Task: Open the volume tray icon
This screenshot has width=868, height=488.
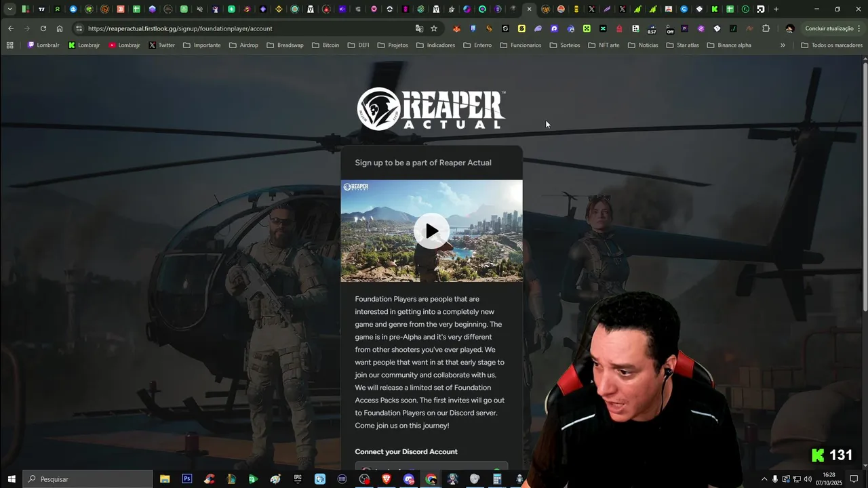Action: click(807, 479)
